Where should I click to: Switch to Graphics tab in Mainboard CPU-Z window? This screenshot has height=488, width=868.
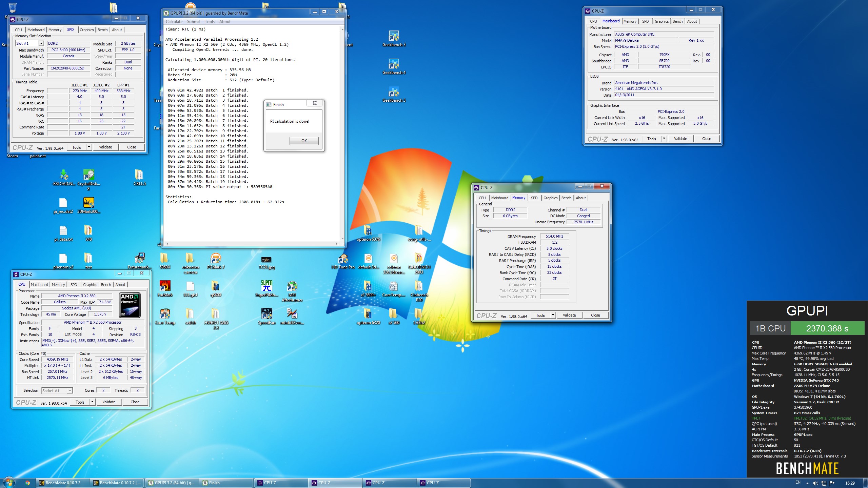(x=662, y=21)
